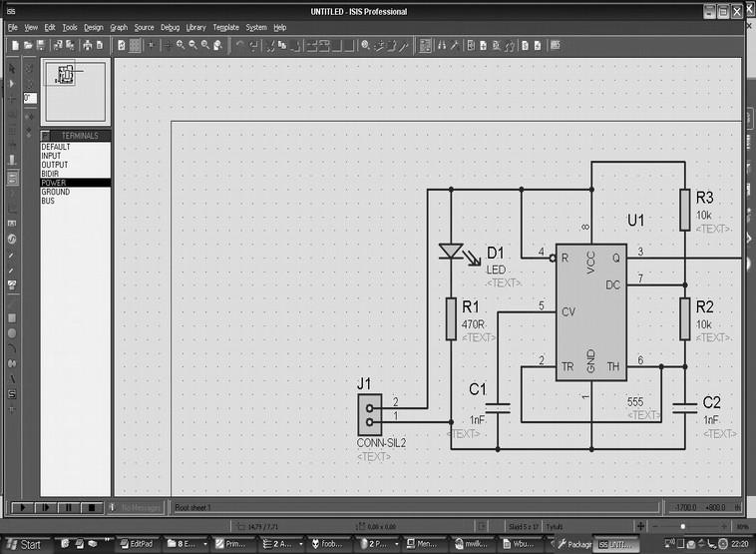Click the J1 CONN-SIL2 connector

pyautogui.click(x=370, y=415)
